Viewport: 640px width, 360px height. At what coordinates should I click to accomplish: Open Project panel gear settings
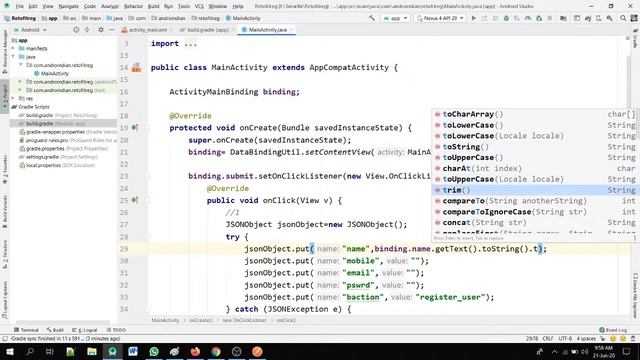[101, 30]
